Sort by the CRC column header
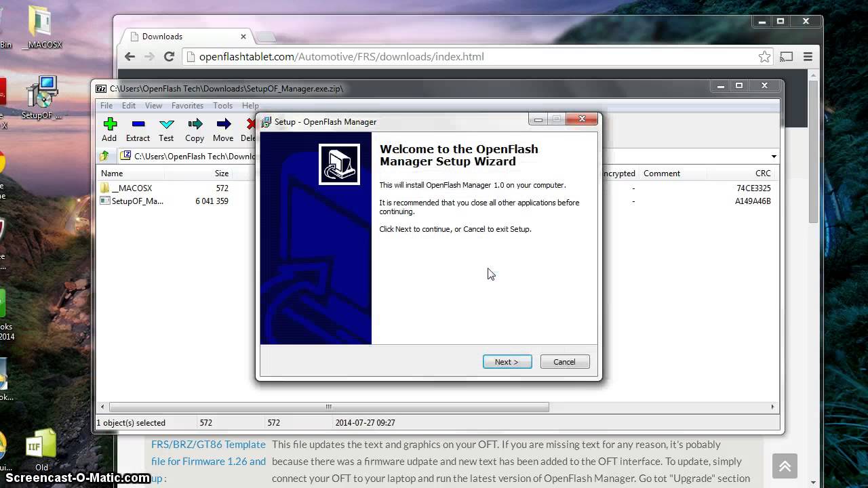Screen dimensions: 868x488 (763, 174)
